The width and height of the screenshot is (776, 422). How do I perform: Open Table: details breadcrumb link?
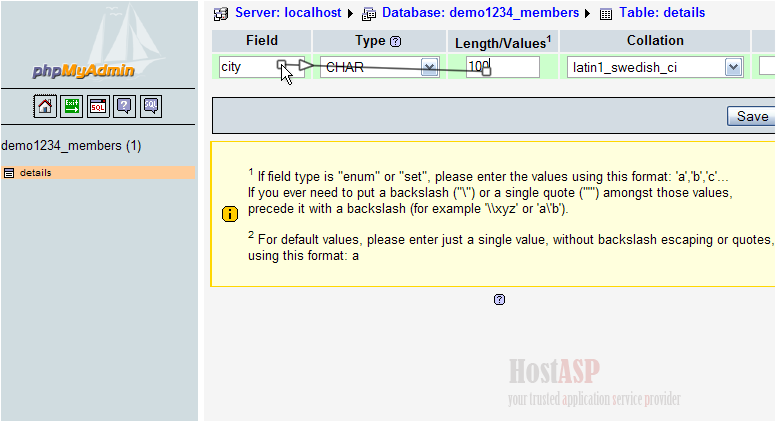(661, 13)
